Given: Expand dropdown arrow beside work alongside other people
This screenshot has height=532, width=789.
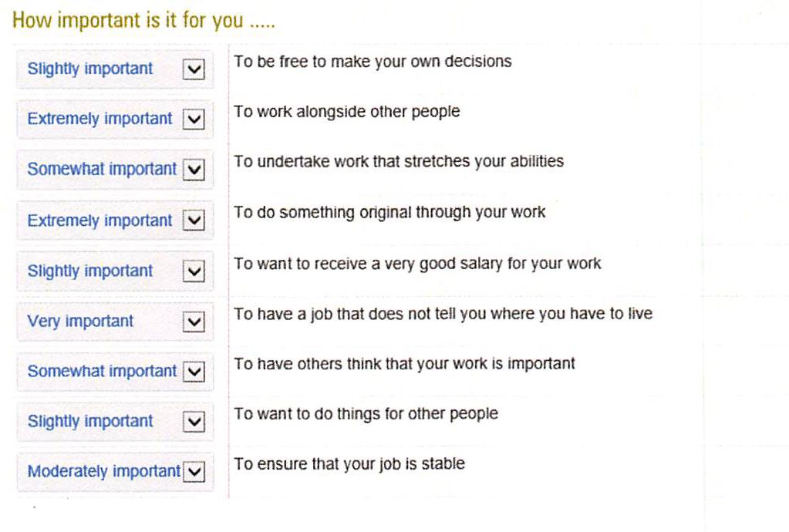Looking at the screenshot, I should [196, 120].
